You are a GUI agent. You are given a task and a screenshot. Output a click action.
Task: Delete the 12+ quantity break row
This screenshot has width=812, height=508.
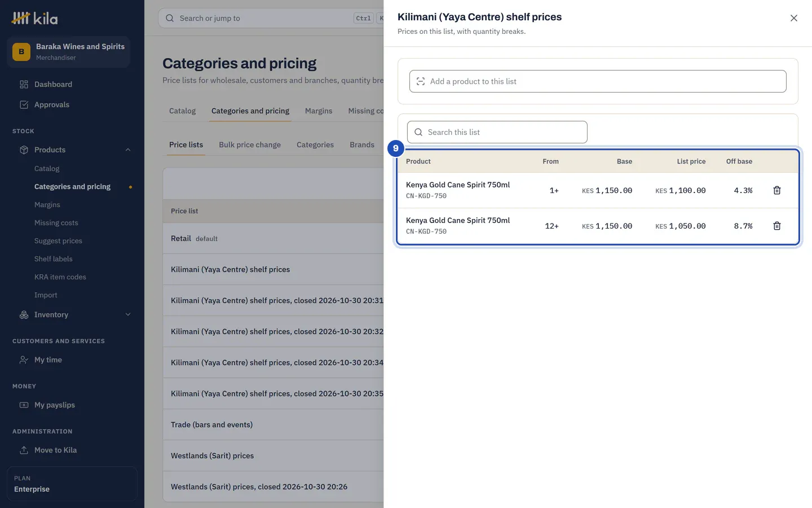click(x=776, y=226)
